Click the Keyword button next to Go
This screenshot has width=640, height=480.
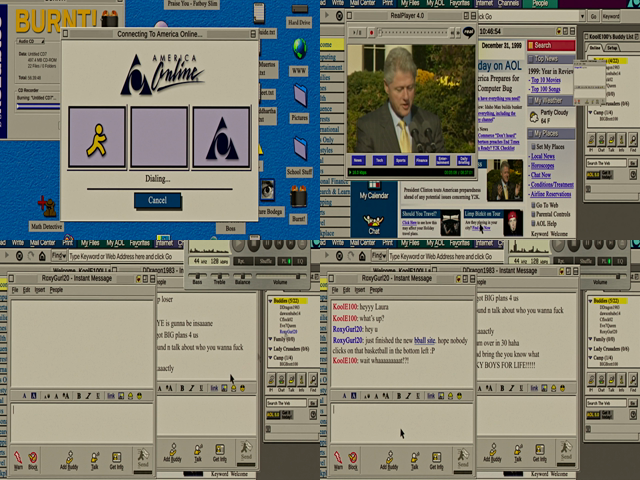pos(611,16)
